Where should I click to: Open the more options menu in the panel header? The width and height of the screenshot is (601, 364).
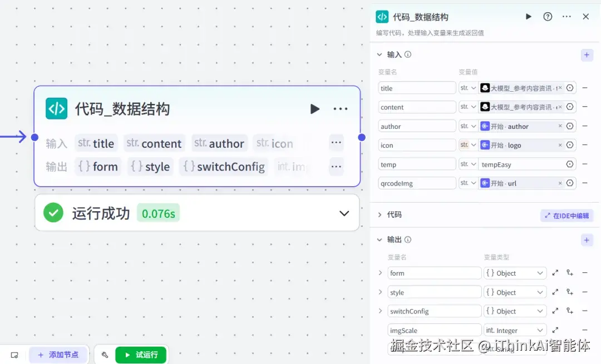point(566,17)
